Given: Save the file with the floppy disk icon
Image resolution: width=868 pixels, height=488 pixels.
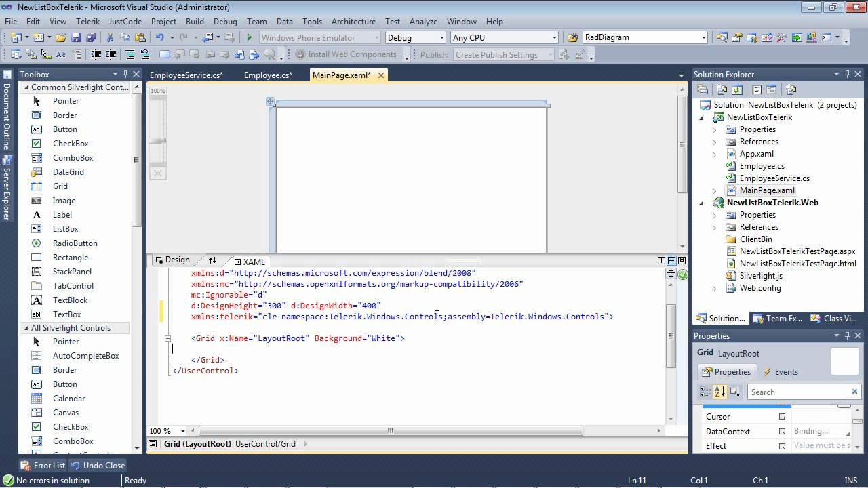Looking at the screenshot, I should click(x=76, y=38).
